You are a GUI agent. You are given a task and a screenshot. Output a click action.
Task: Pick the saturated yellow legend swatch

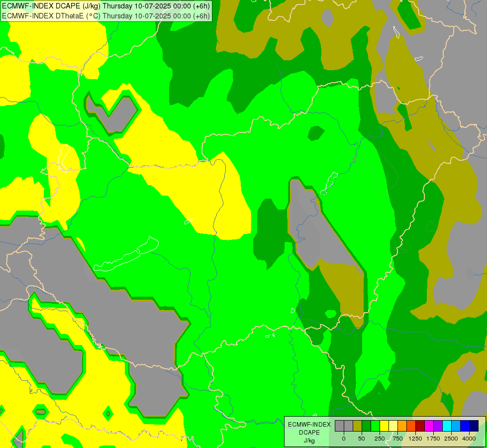(384, 426)
